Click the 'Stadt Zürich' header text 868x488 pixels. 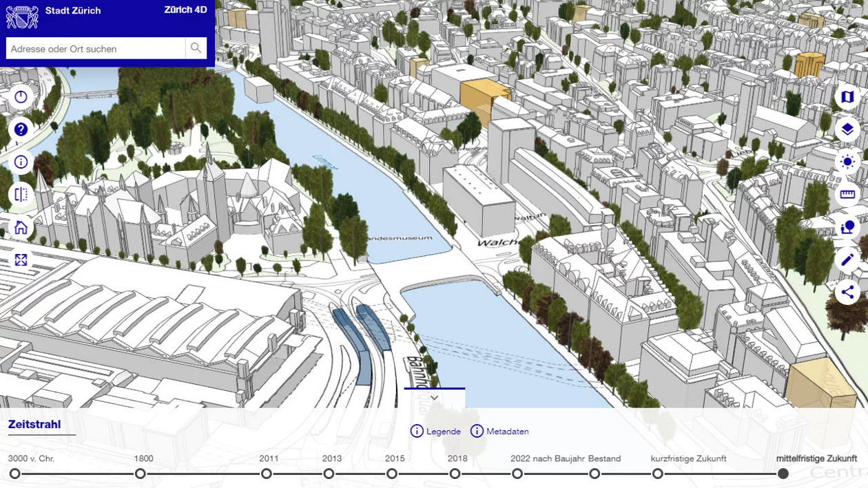(x=73, y=10)
